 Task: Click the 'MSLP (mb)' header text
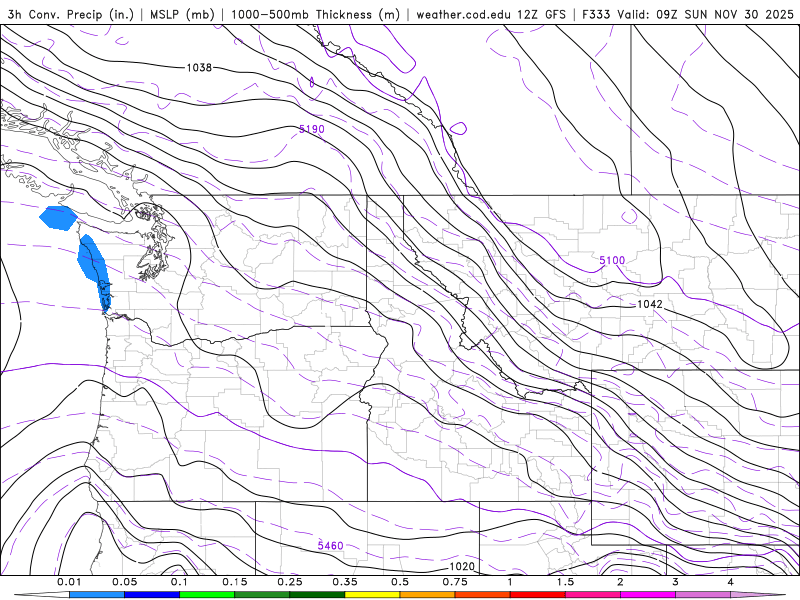(182, 14)
